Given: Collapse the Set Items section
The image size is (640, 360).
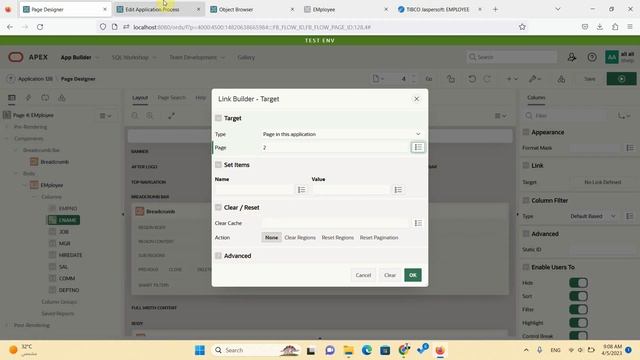Looking at the screenshot, I should [x=218, y=165].
